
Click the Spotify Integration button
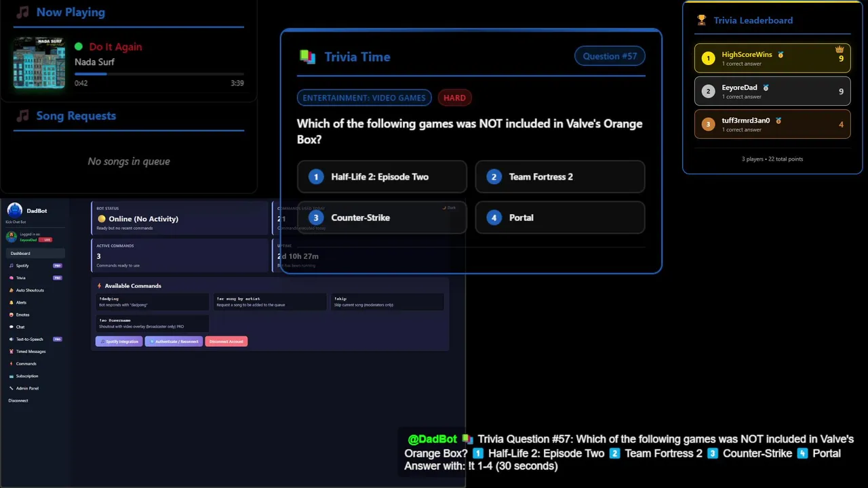tap(119, 342)
